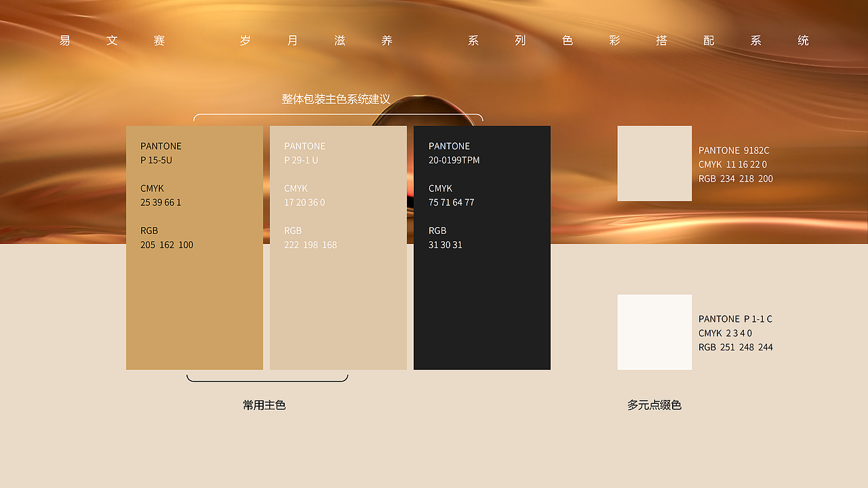Click the 岁月滋养 title text

click(316, 40)
